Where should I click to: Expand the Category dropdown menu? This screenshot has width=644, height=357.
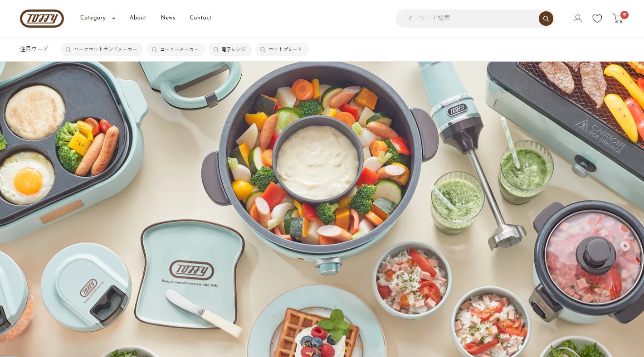point(98,18)
